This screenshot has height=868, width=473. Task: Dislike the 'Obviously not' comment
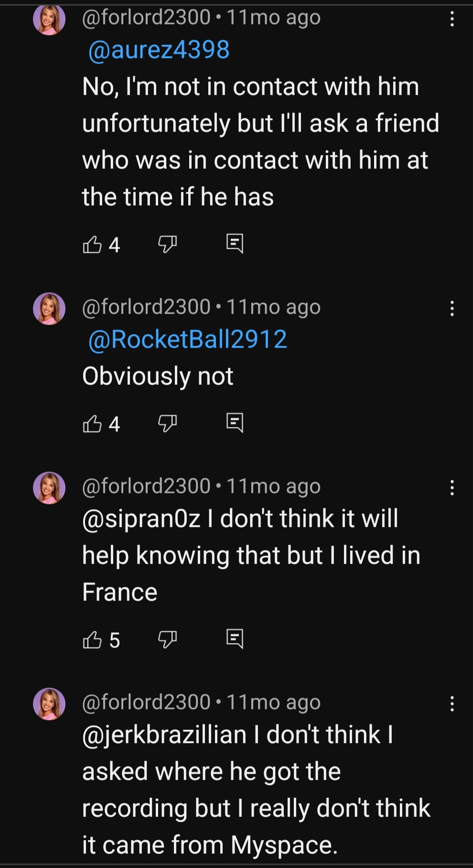[x=167, y=423]
